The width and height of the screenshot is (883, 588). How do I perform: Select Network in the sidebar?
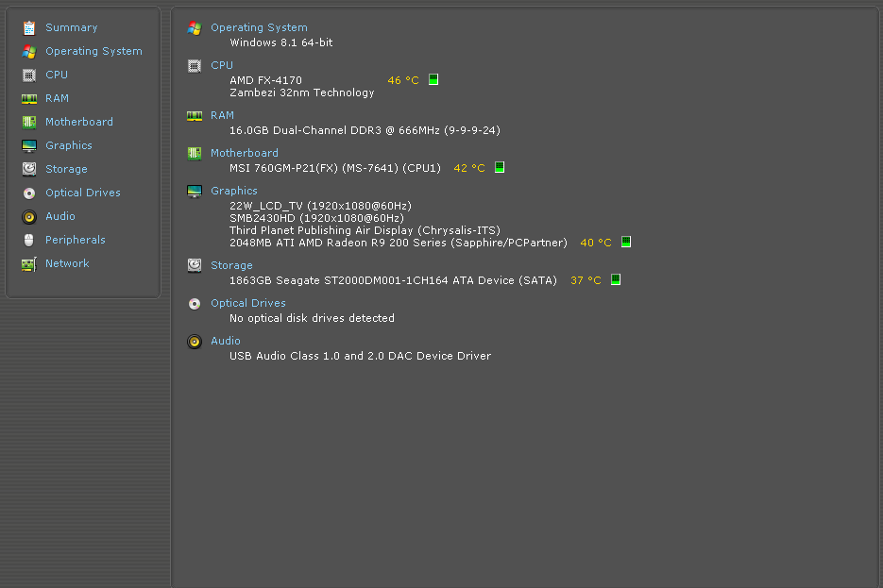coord(67,264)
